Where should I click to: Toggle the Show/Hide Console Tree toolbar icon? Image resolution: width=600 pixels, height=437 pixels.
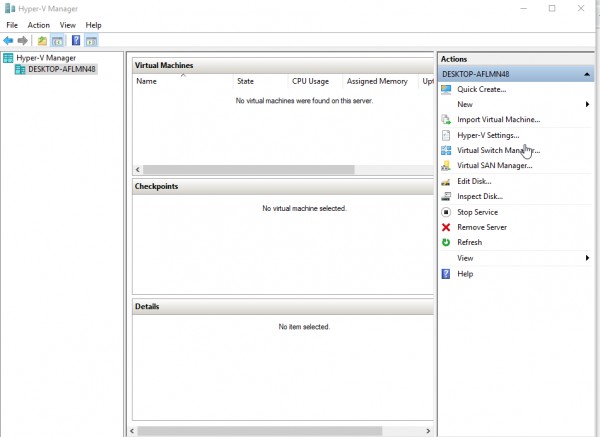click(58, 41)
